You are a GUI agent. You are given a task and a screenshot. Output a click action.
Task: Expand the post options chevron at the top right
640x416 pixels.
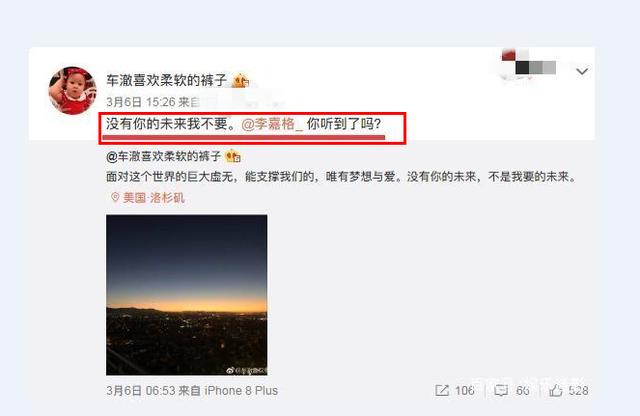[582, 71]
